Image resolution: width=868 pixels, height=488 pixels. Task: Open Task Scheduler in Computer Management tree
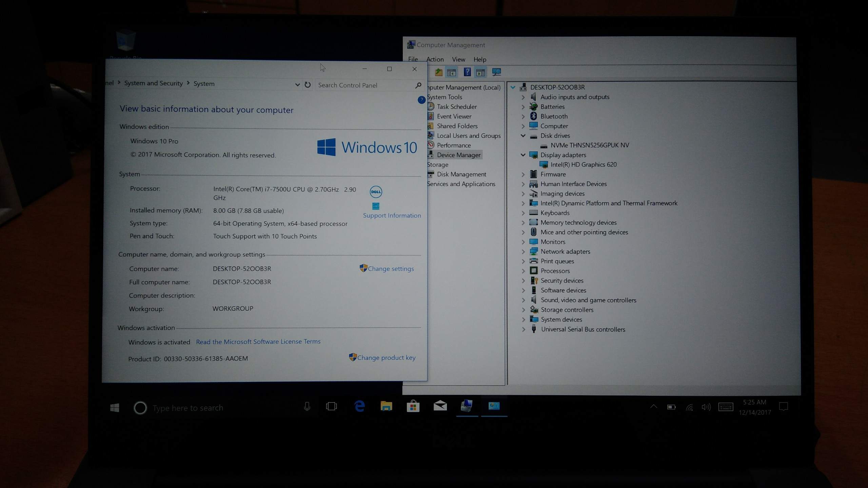point(456,106)
